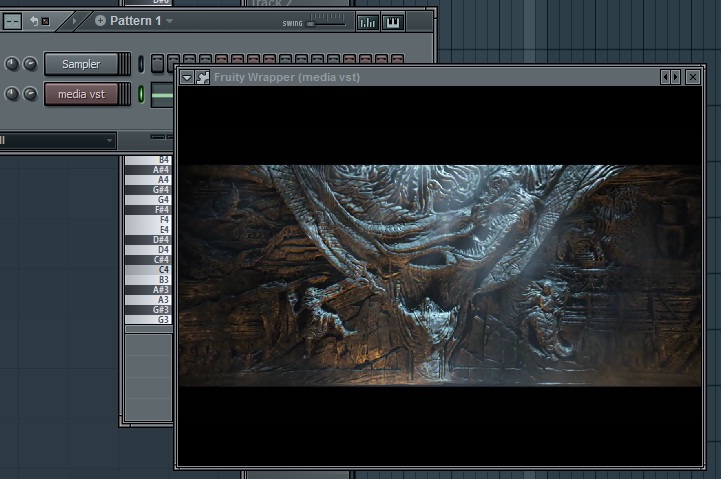Open the Fruity Wrapper plugin options puzzle icon

point(202,77)
